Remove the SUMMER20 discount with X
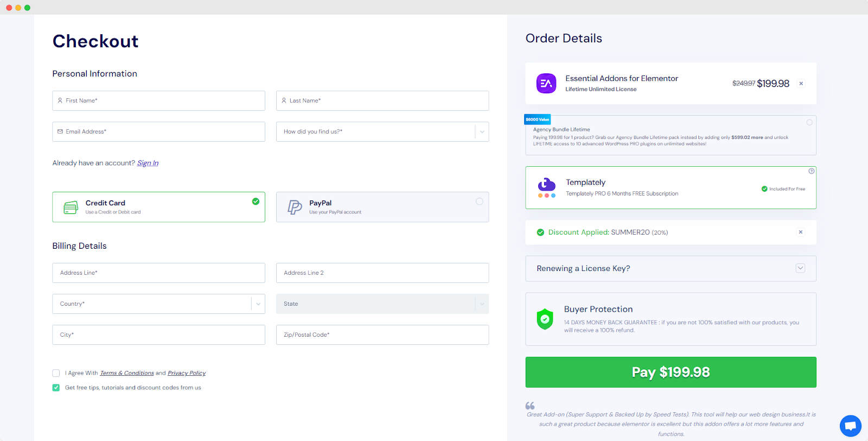 pos(800,232)
